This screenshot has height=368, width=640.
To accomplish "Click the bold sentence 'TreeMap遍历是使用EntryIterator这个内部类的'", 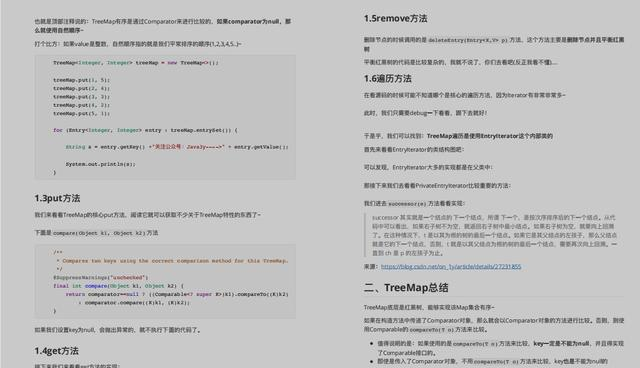I will (x=489, y=136).
